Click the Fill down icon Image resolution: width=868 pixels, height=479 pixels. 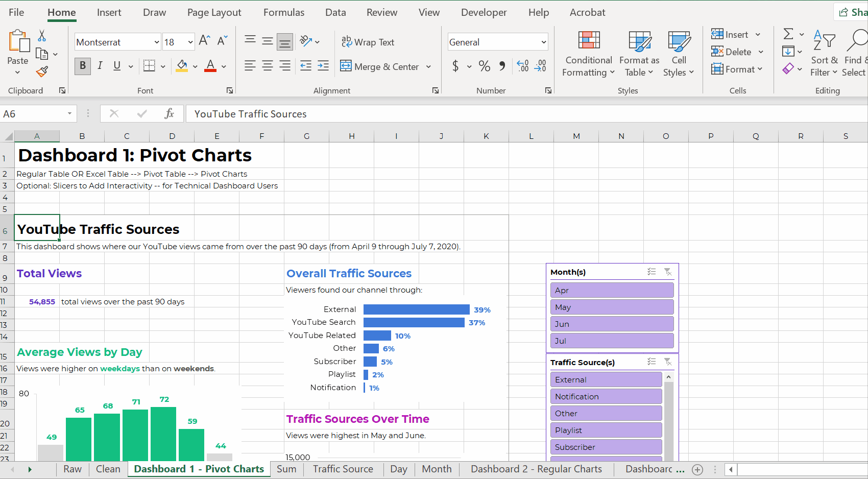pyautogui.click(x=788, y=52)
